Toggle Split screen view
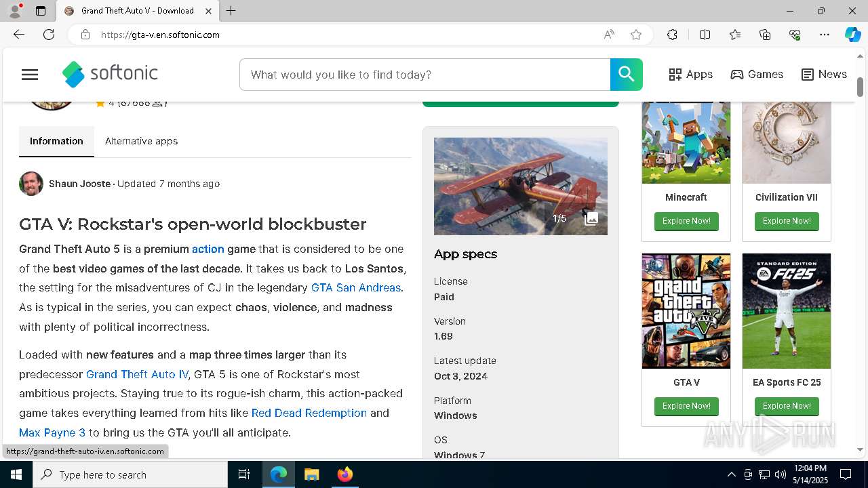The width and height of the screenshot is (868, 488). (x=705, y=35)
